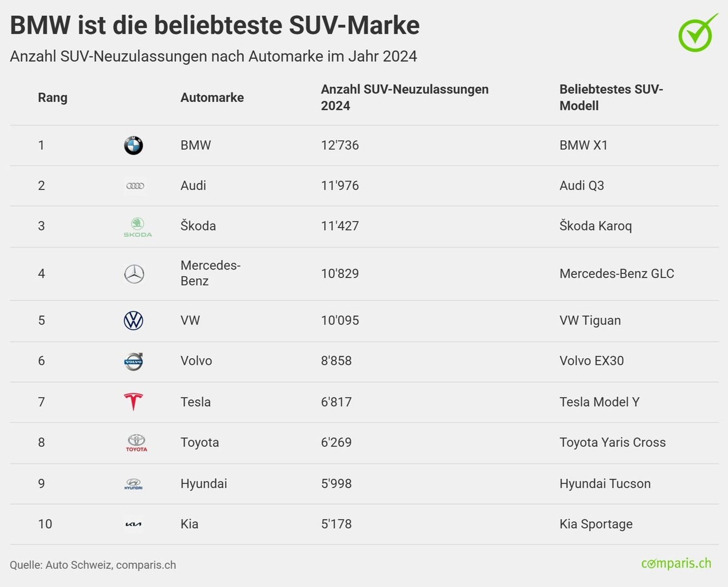Click the BMW X1 model cell

point(583,145)
